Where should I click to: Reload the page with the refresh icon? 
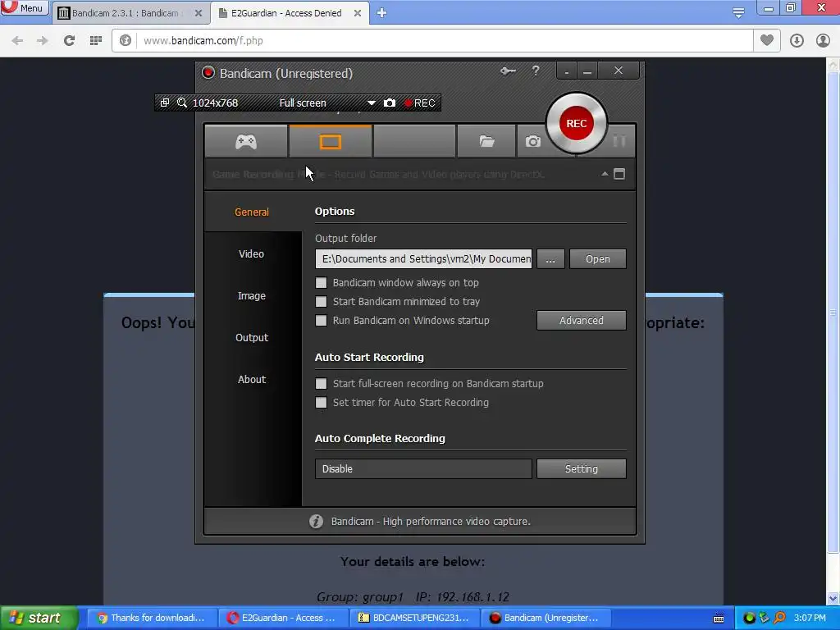(69, 40)
